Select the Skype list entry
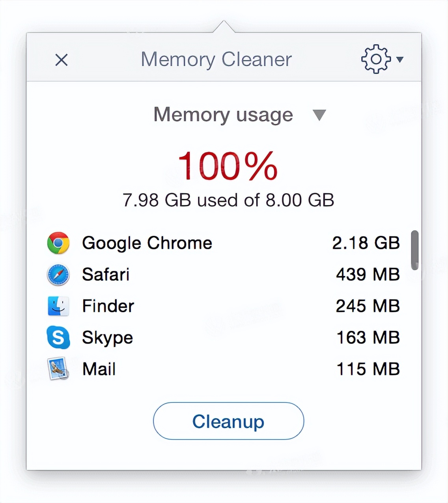448x503 pixels. click(x=107, y=338)
